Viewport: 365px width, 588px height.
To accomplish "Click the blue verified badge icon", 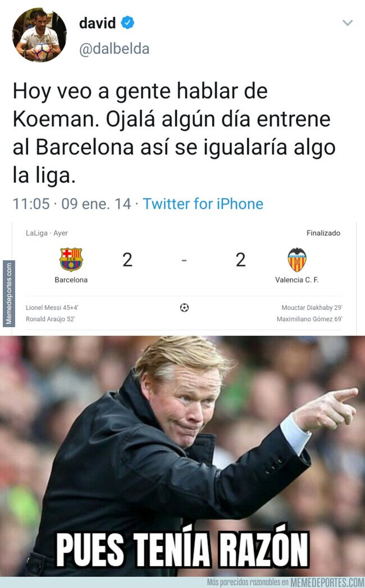I will point(127,23).
